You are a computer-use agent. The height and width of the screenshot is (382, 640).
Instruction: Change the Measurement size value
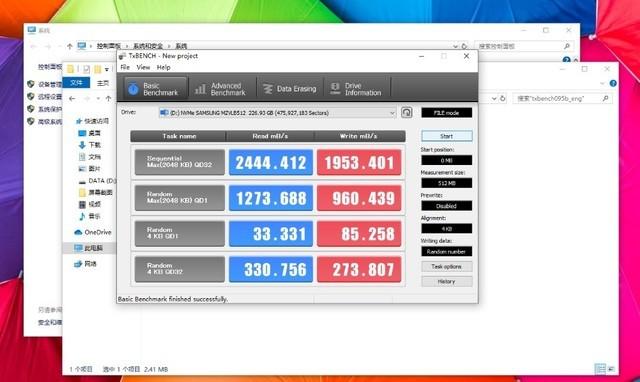click(x=446, y=183)
